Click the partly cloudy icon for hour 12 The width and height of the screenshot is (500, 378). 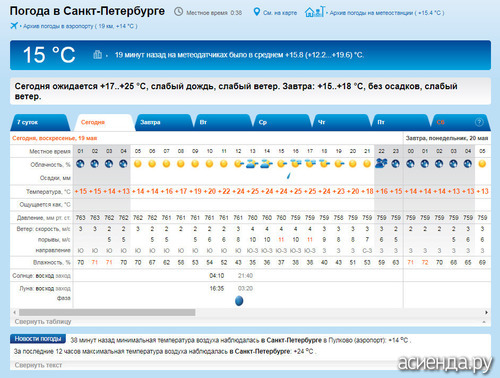tap(239, 164)
